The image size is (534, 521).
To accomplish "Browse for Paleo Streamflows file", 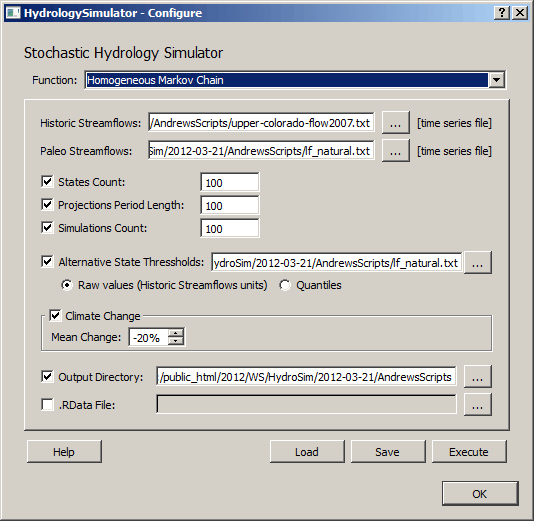I will [x=395, y=151].
